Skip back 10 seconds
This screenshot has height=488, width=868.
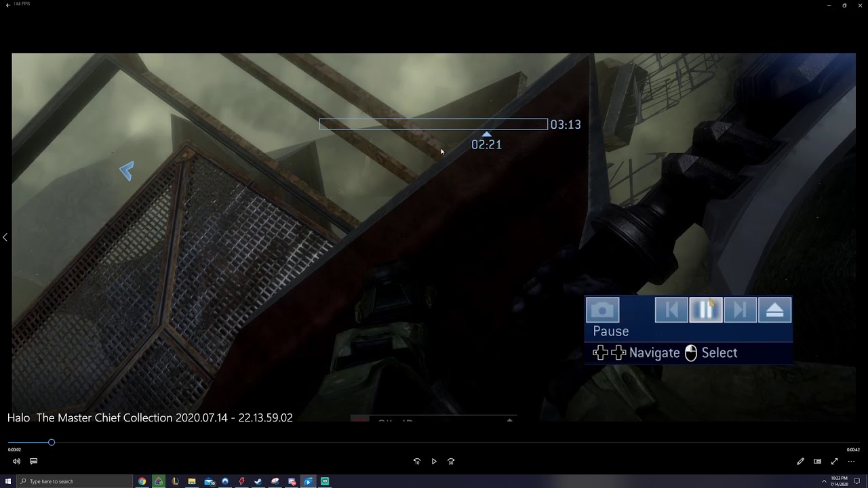tap(416, 462)
